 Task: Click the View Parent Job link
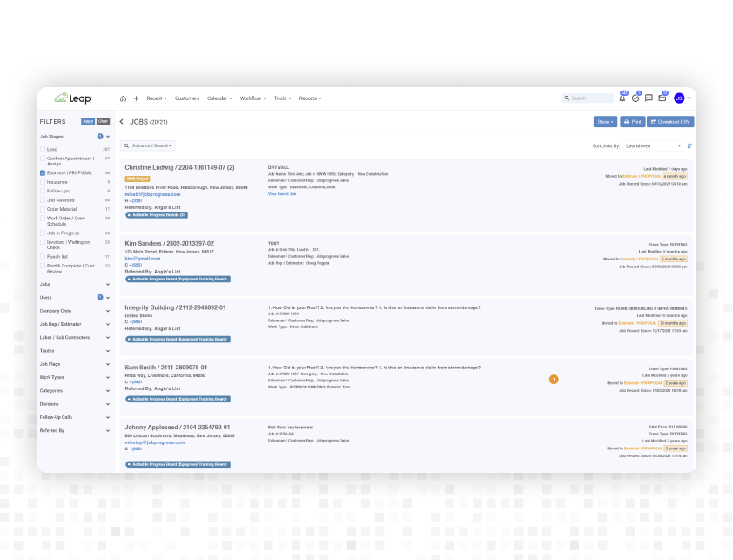pos(282,193)
